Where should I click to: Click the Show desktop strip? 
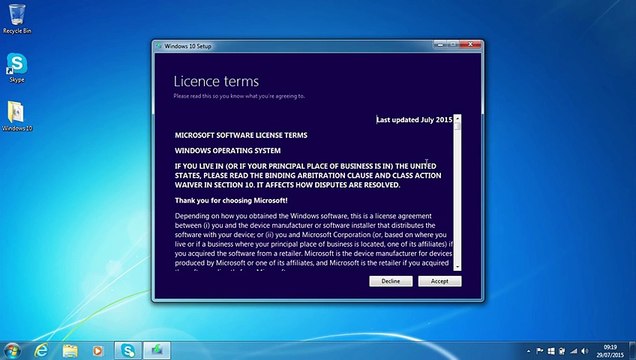coord(632,351)
